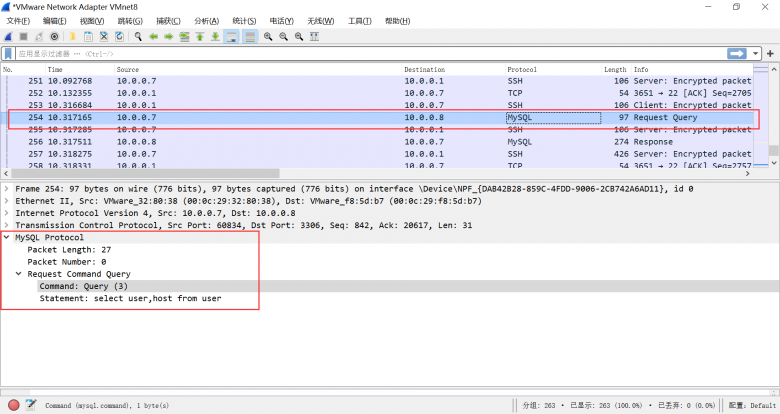This screenshot has height=414, width=780.
Task: Select packet 252 TCP row
Action: pyautogui.click(x=378, y=93)
